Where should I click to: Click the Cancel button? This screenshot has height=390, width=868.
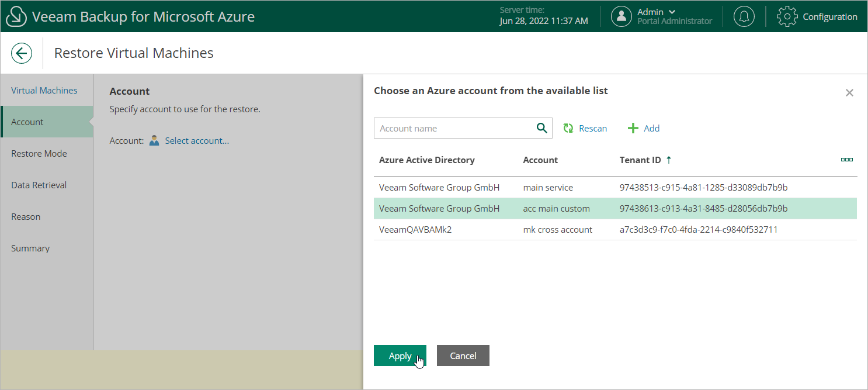[463, 356]
